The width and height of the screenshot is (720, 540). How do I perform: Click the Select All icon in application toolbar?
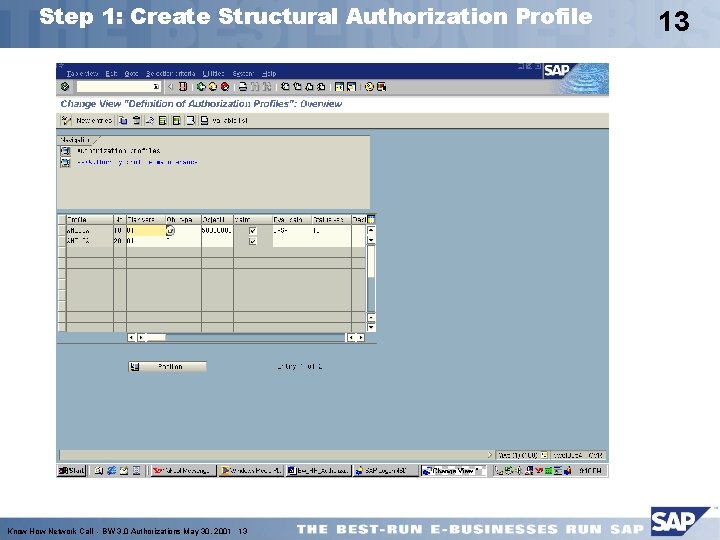tap(163, 120)
